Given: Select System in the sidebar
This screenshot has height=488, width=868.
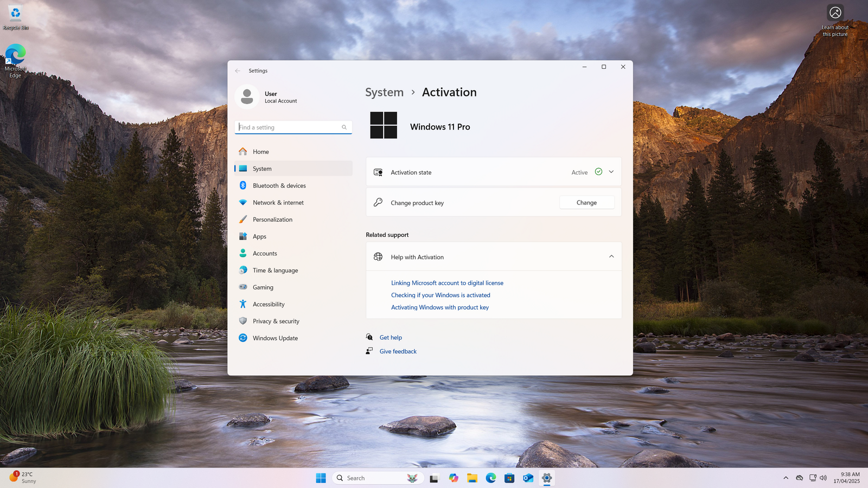Looking at the screenshot, I should 293,169.
